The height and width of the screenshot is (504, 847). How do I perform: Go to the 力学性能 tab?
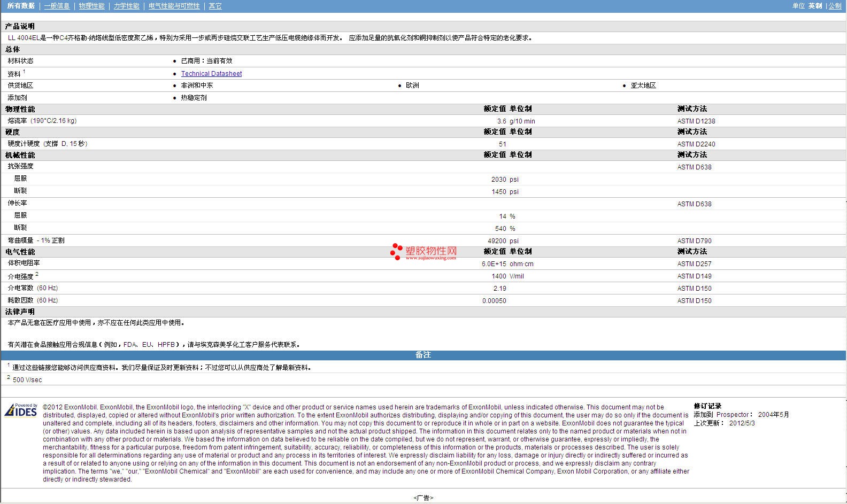tap(126, 6)
